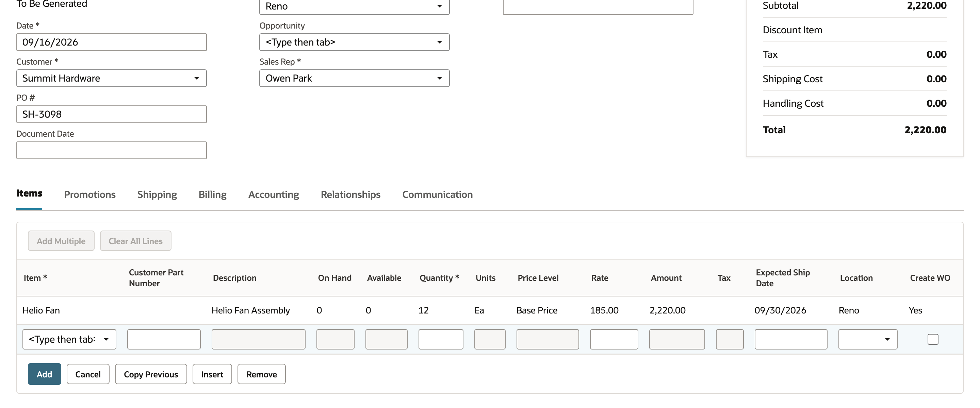The width and height of the screenshot is (980, 408).
Task: Click the Expected Ship Date input in new line
Action: point(790,339)
